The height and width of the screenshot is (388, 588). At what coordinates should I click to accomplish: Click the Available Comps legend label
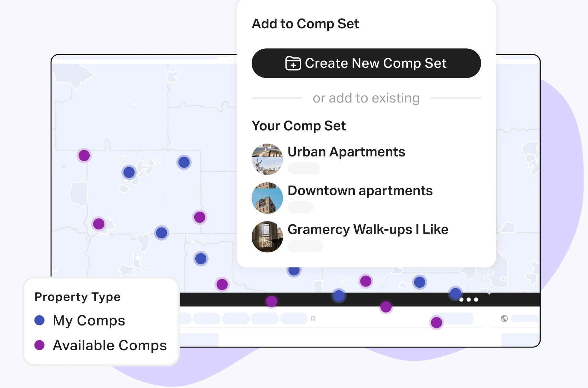pos(110,345)
